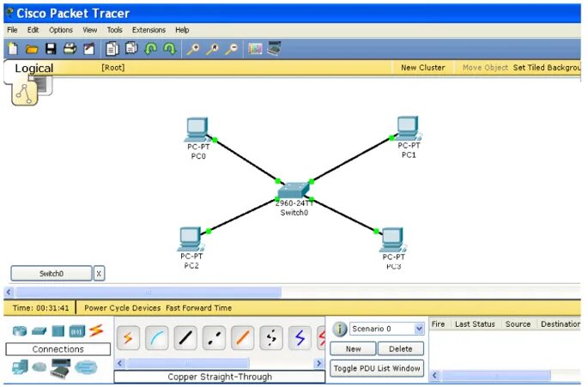Click connection list scrollbar right arrow

click(x=318, y=363)
